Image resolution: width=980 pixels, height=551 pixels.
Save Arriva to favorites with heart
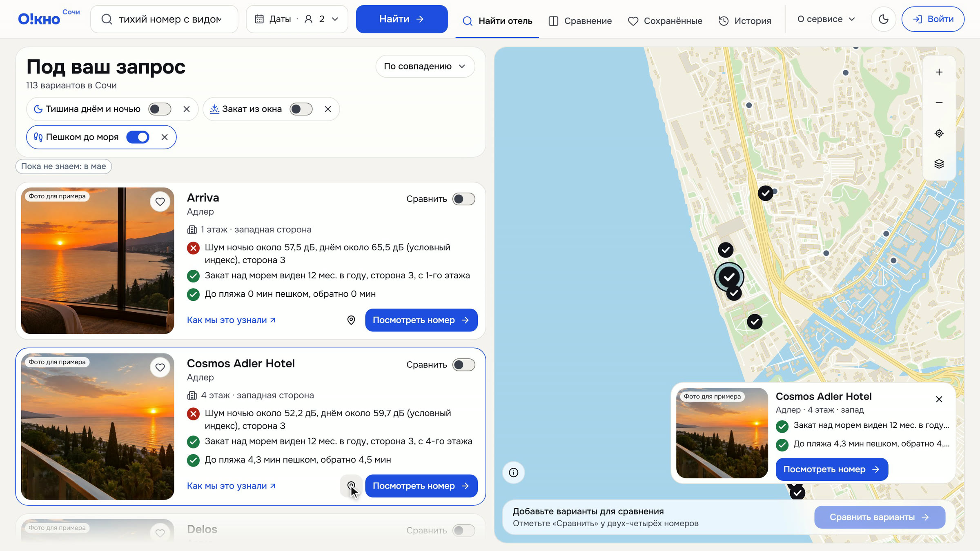pos(160,202)
